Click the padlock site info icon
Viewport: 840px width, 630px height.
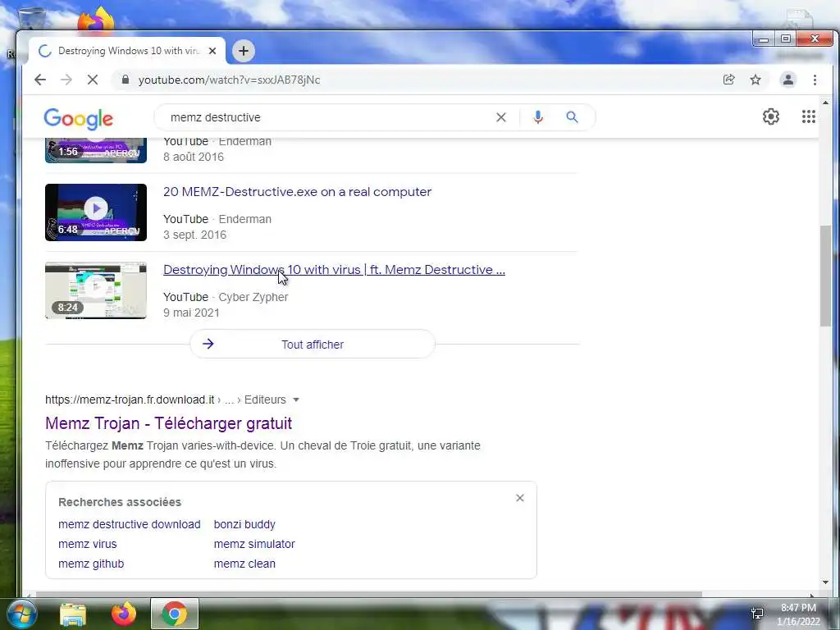pyautogui.click(x=126, y=80)
